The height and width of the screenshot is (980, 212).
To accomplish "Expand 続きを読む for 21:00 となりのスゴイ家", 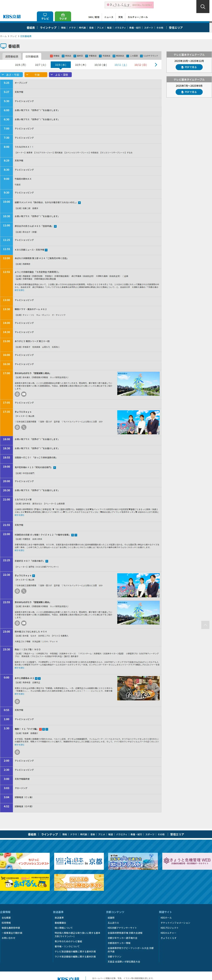I will pyautogui.click(x=19, y=515).
